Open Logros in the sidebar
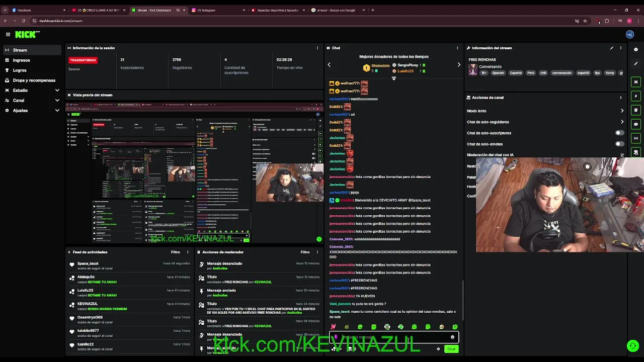 [32, 70]
